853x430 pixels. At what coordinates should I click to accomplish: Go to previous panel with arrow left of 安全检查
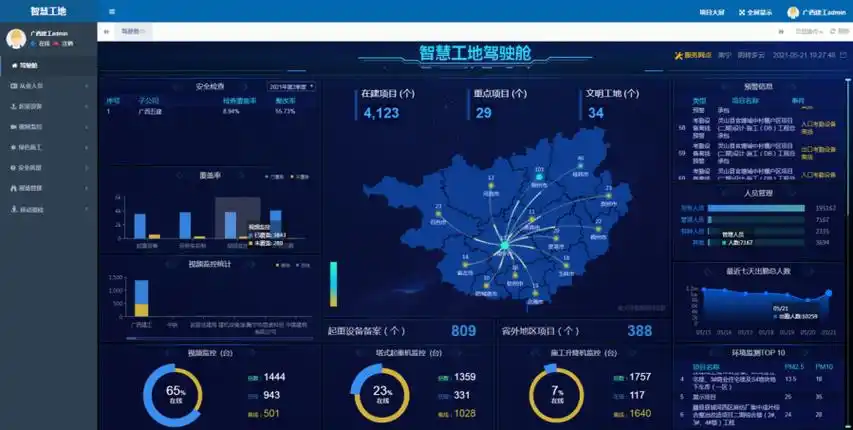pyautogui.click(x=177, y=87)
